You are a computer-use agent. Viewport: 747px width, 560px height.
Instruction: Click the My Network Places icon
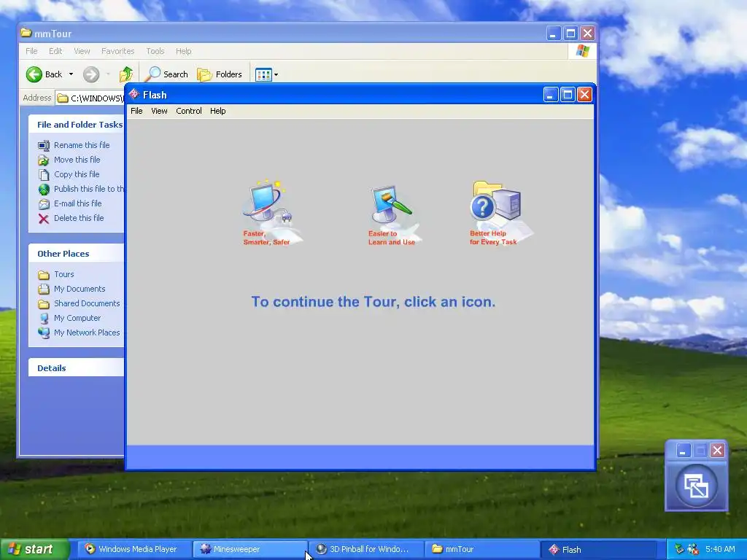(43, 332)
